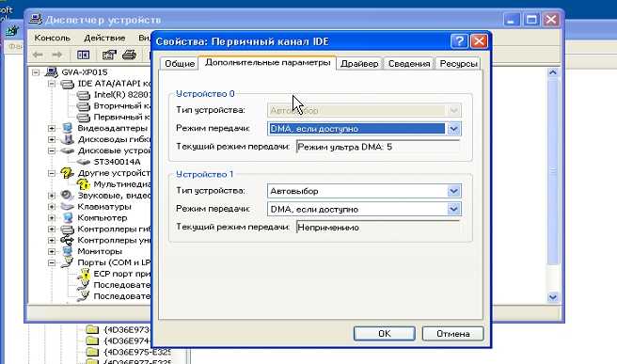Select the Дисковые устройства drive icon
The image size is (617, 364).
point(68,150)
